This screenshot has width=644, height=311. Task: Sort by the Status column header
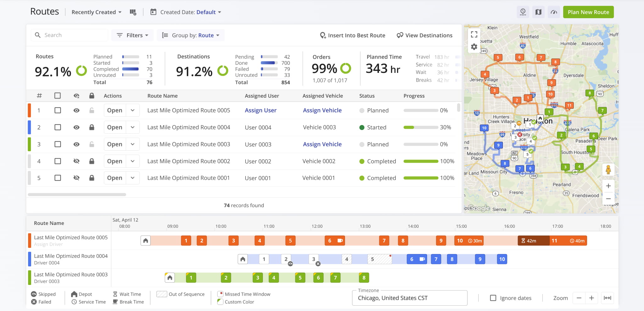coord(367,96)
